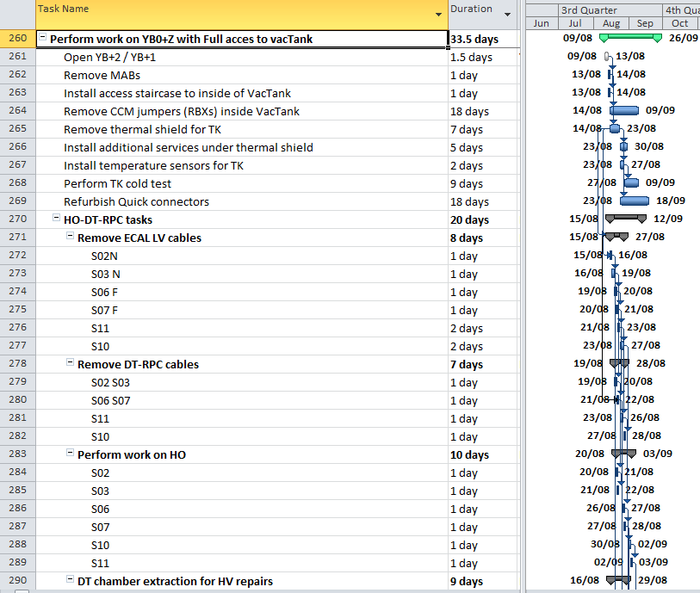
Task: Select 'Install access staircase to inside of VacTank'
Action: click(177, 94)
